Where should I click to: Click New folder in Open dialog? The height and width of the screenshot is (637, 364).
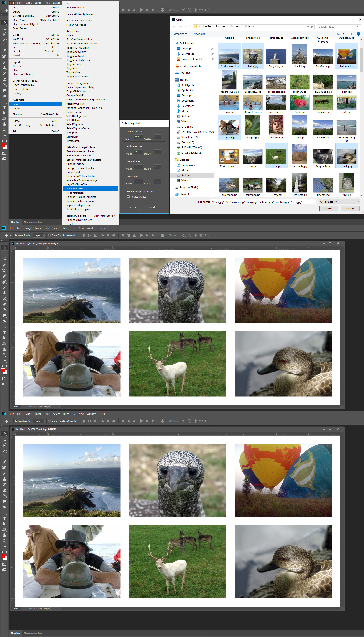[200, 34]
